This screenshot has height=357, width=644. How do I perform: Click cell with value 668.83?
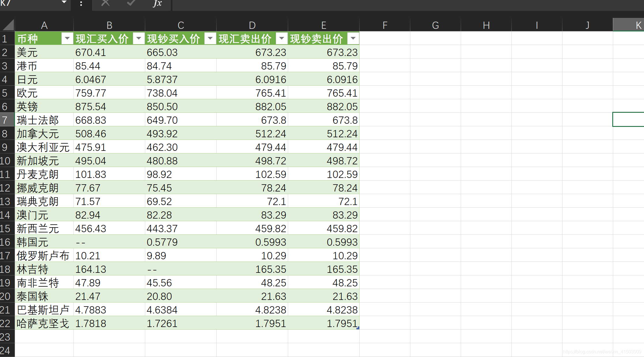click(109, 120)
